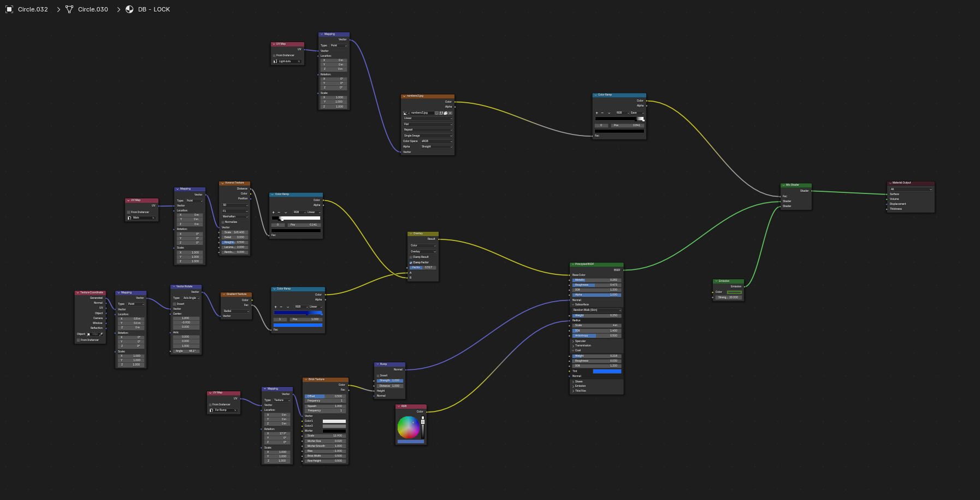The width and height of the screenshot is (980, 500).
Task: Toggle Clamp Factor in Overlay node
Action: click(x=411, y=262)
